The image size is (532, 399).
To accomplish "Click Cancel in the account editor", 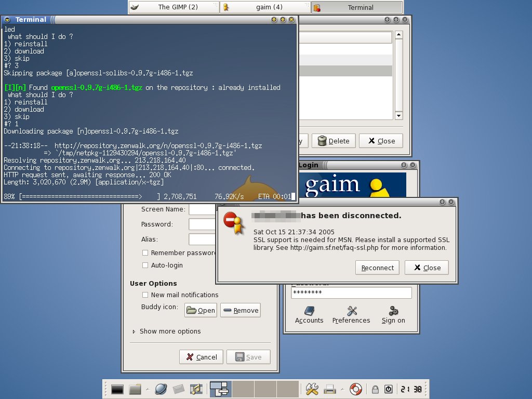I will (201, 357).
